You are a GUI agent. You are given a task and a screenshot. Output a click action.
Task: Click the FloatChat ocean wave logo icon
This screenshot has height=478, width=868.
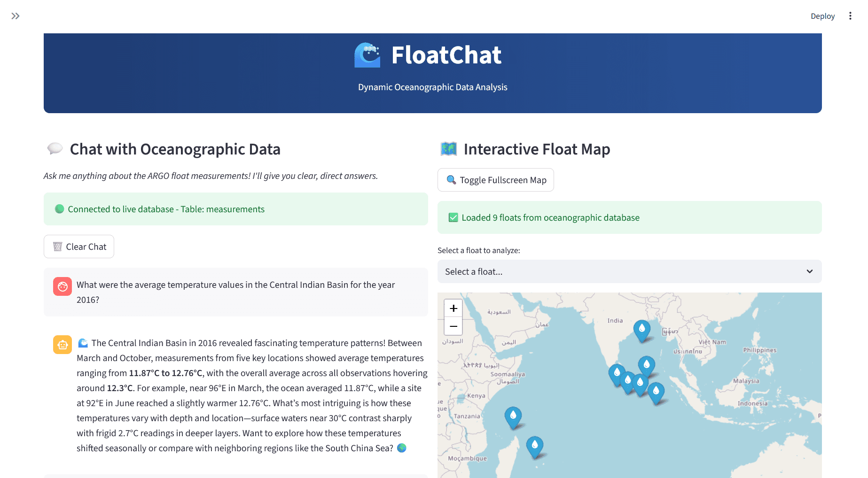(368, 55)
